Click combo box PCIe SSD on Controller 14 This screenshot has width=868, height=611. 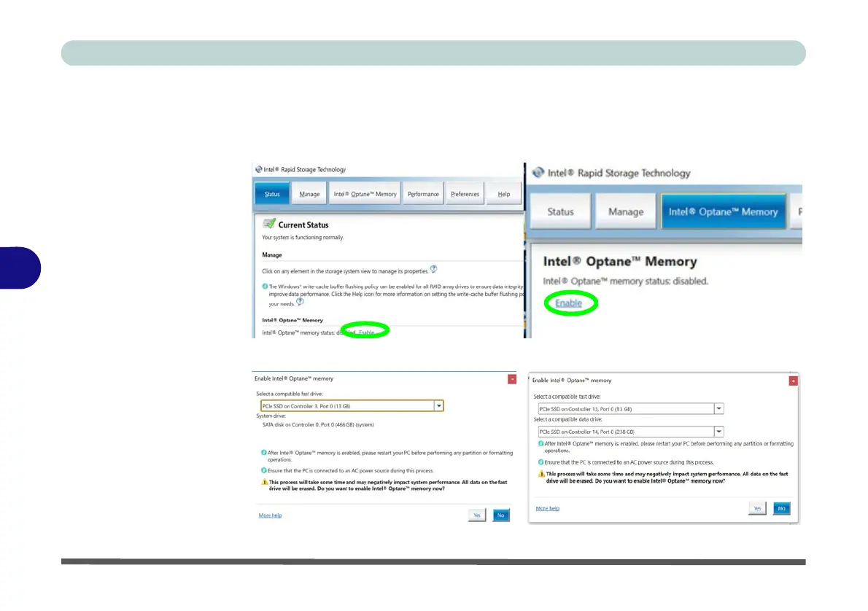coord(630,431)
